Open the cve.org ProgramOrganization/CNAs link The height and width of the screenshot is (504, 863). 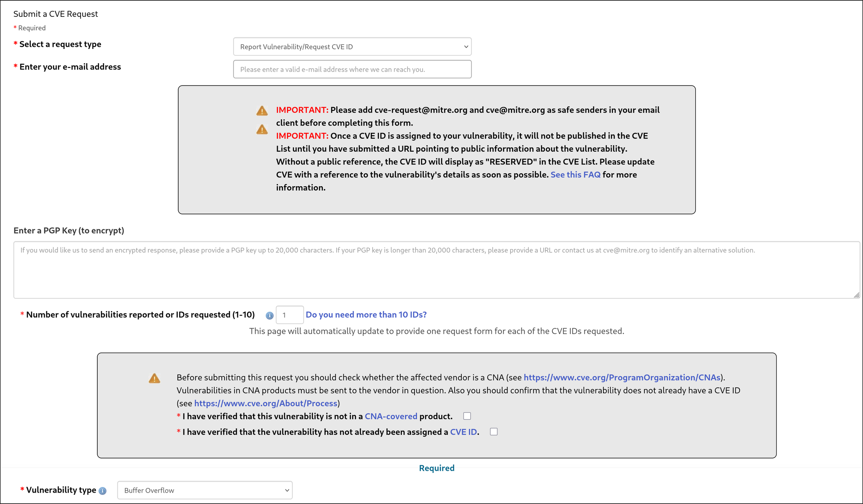pos(622,378)
